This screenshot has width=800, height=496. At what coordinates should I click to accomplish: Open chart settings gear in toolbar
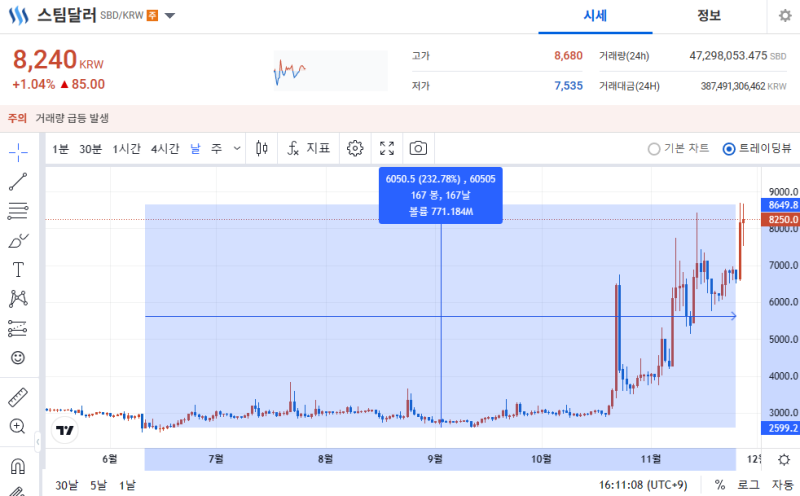click(355, 148)
